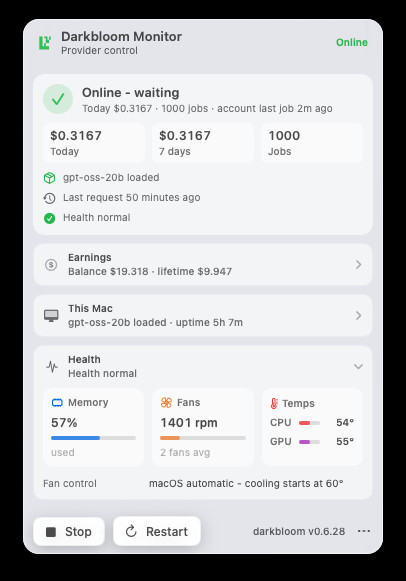Click the Darkbloom green logo icon
The width and height of the screenshot is (406, 581).
click(45, 43)
